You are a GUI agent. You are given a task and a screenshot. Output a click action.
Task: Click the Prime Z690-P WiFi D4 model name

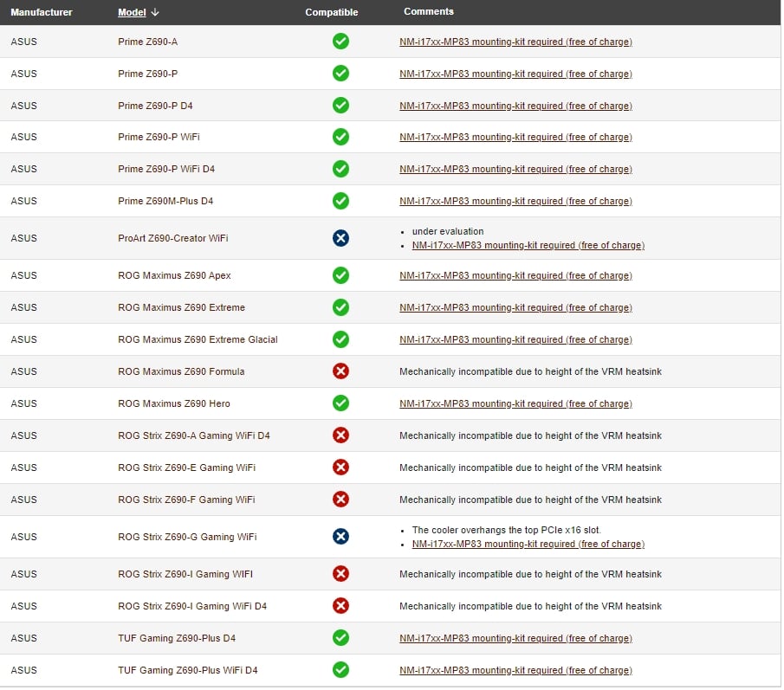point(166,169)
